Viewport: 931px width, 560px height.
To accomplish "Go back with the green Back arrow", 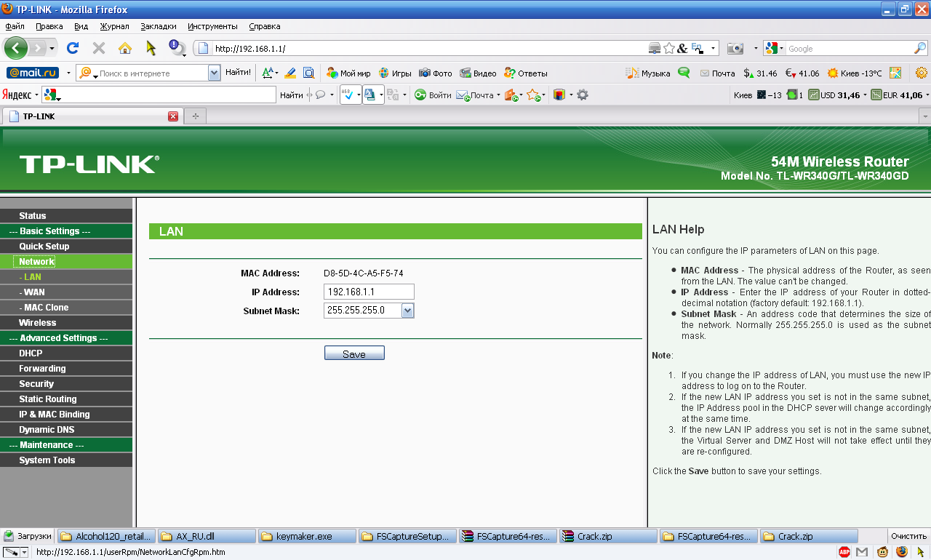I will tap(16, 48).
